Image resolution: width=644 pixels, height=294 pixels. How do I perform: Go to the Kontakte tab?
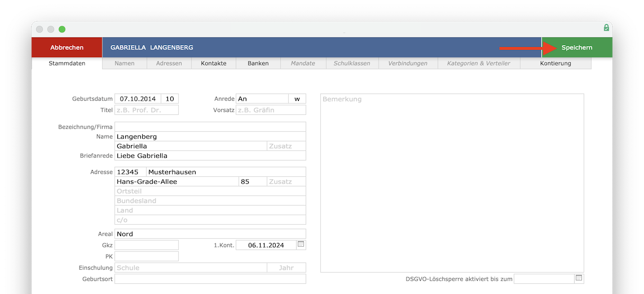214,63
